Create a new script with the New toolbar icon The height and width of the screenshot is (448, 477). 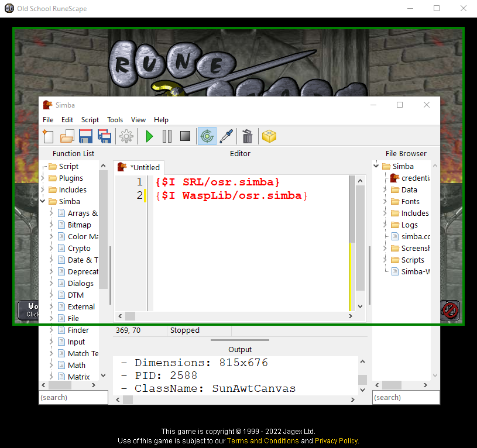48,136
